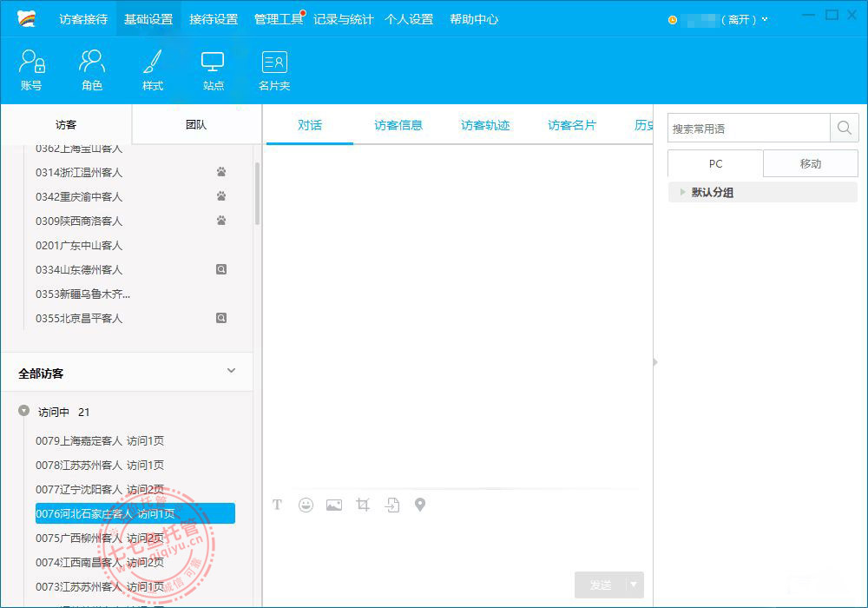Click search icon beside 0355北京昌平客人
The height and width of the screenshot is (608, 868).
coord(220,318)
